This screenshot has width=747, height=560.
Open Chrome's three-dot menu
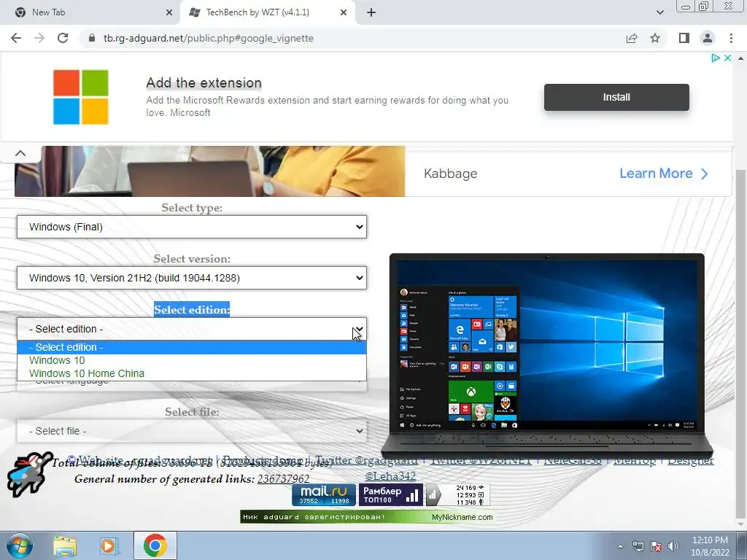coord(731,38)
